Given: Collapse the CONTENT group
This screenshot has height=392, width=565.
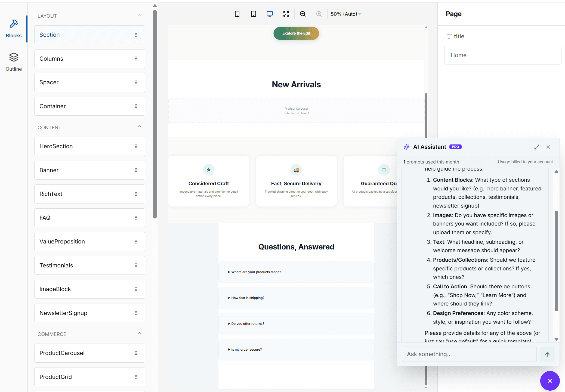Looking at the screenshot, I should pyautogui.click(x=140, y=126).
